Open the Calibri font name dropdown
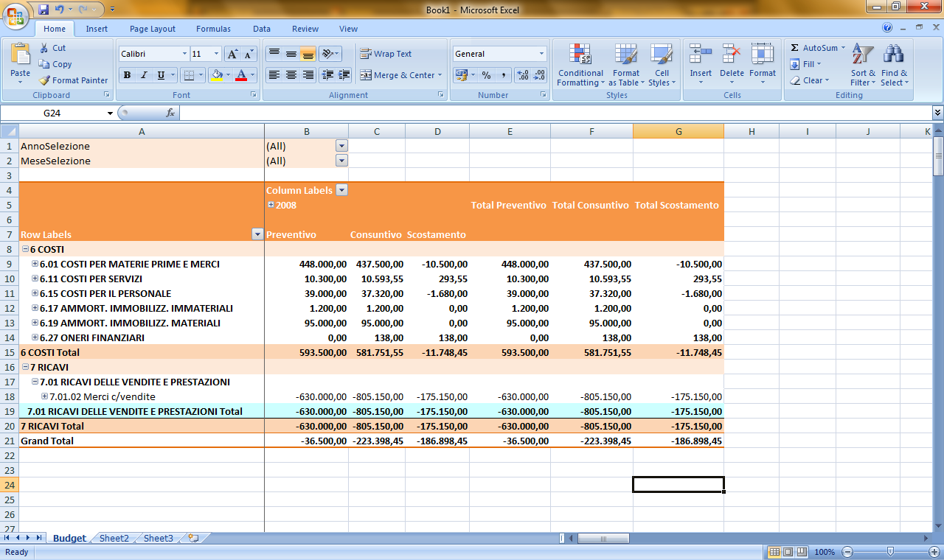This screenshot has width=944, height=560. [184, 54]
